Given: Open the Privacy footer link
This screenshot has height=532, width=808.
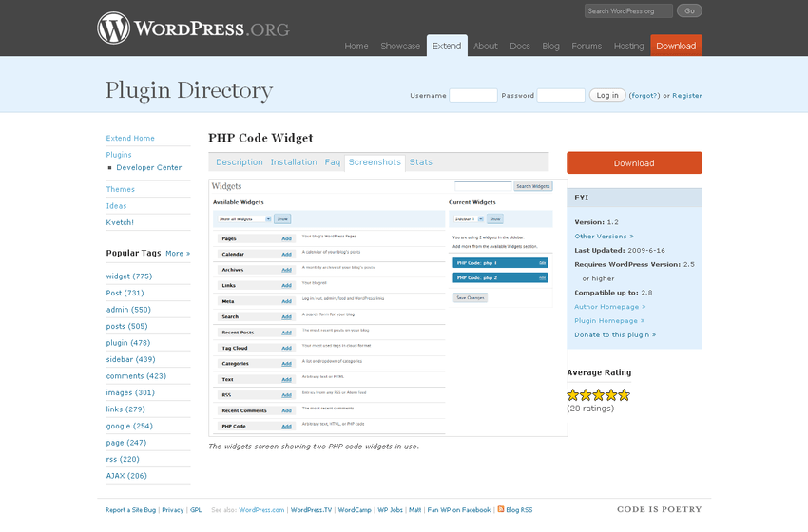Looking at the screenshot, I should pyautogui.click(x=173, y=510).
